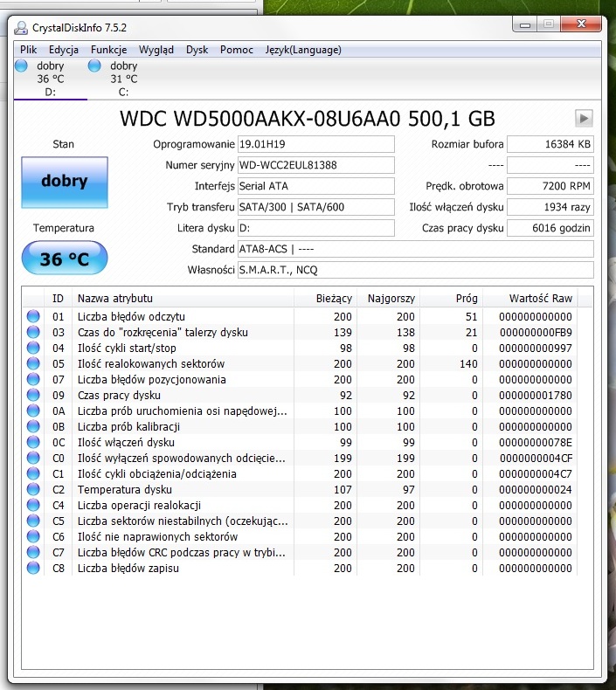Minimize the CrystalDiskInfo window
Viewport: 616px width, 690px height.
[525, 24]
